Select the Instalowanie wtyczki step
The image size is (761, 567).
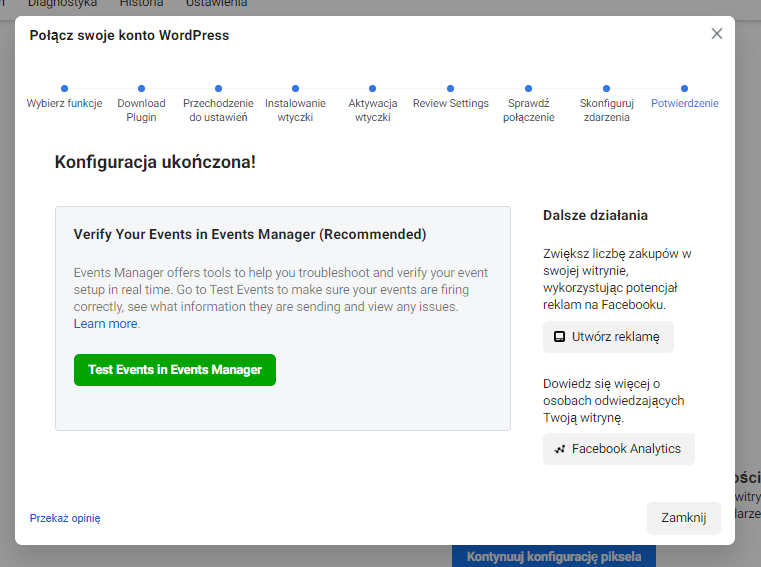point(295,89)
